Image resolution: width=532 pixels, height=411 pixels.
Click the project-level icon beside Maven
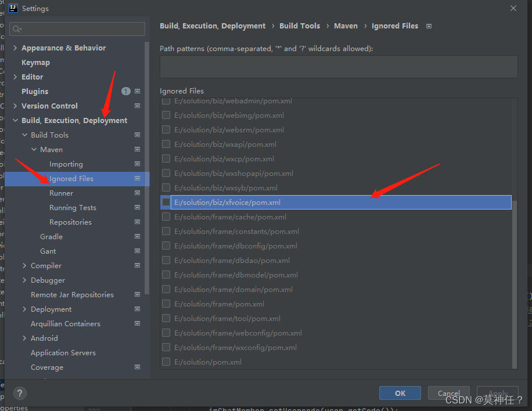[138, 150]
